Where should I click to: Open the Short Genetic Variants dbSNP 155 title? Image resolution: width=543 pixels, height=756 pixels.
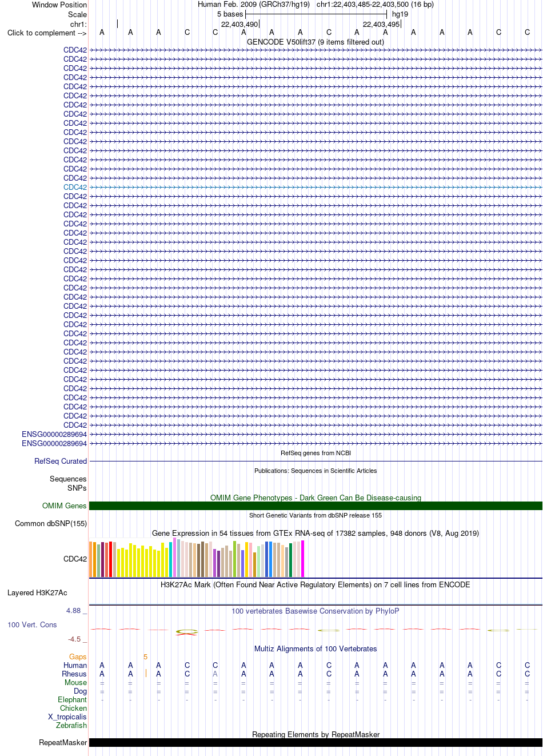316,515
